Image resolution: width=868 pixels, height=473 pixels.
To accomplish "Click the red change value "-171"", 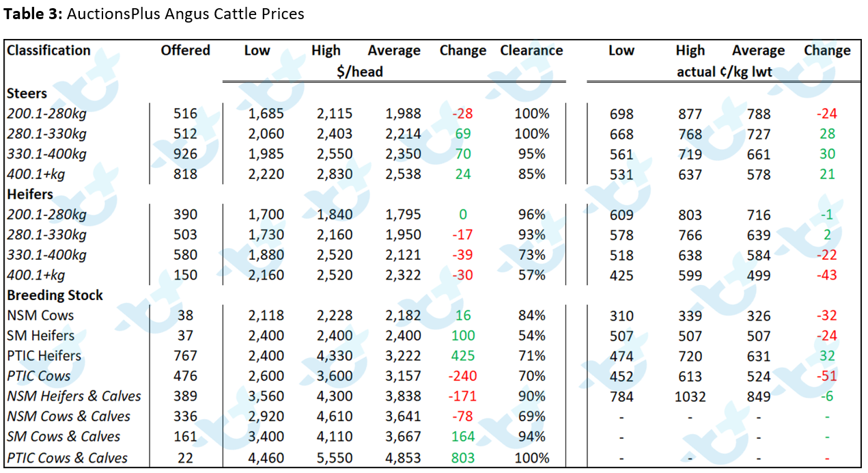I will coord(463,396).
